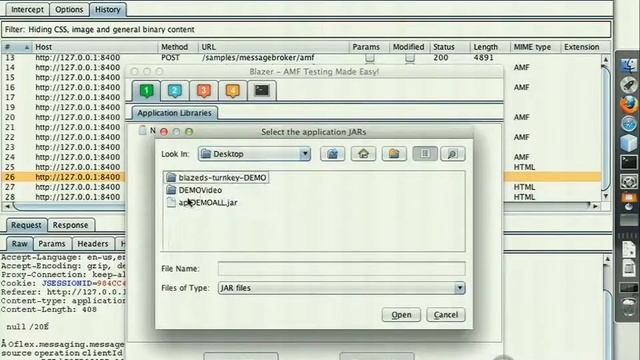The image size is (640, 360).
Task: Switch file dialog to list view
Action: 425,154
